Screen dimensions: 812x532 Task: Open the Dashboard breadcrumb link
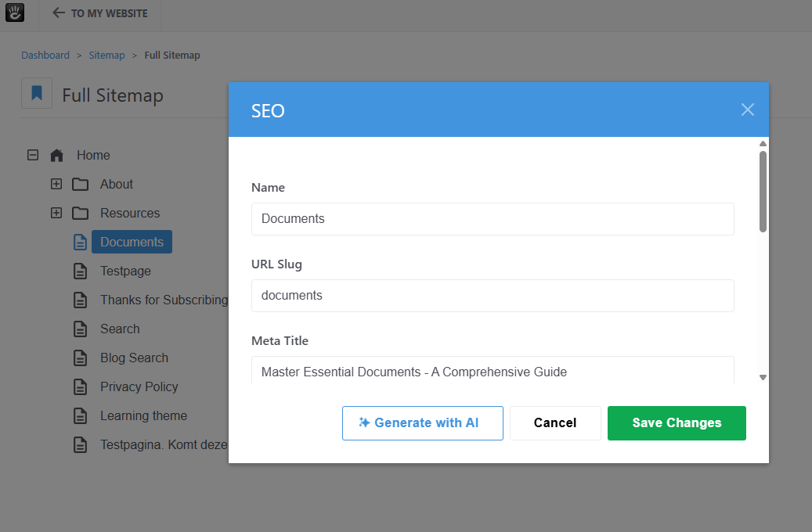tap(45, 56)
